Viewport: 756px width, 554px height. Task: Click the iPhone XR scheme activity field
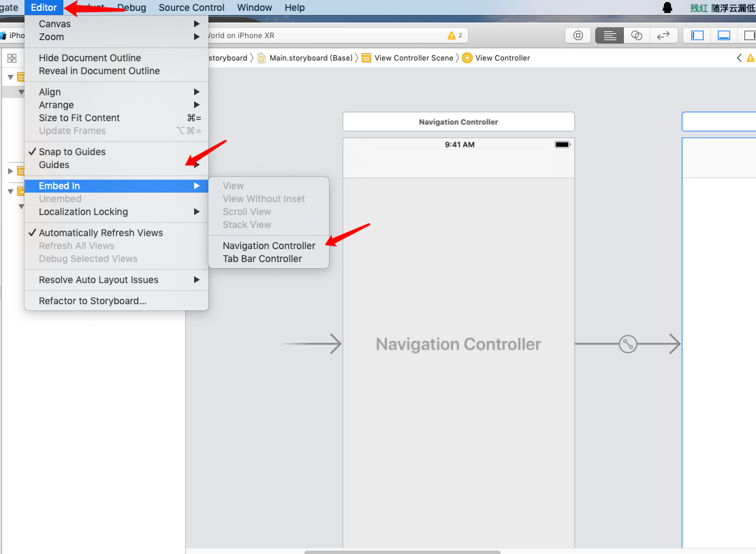(338, 35)
